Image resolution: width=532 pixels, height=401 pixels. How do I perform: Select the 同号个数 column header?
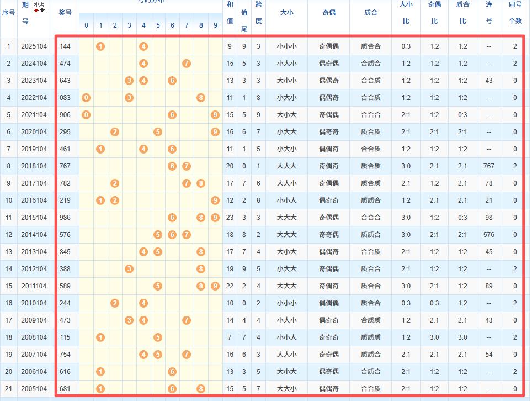click(x=515, y=12)
